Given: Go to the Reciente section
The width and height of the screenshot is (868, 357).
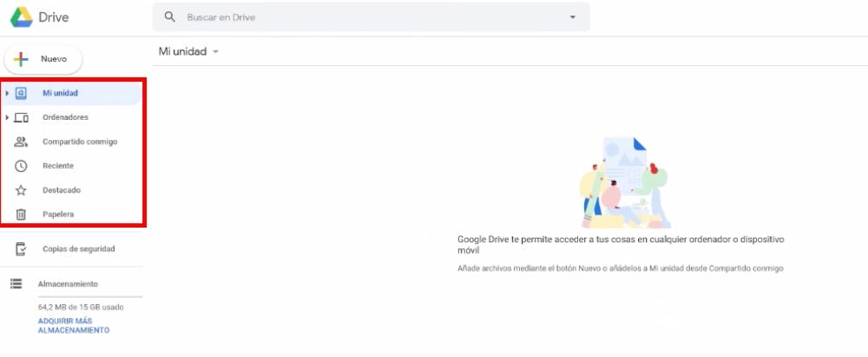Looking at the screenshot, I should click(58, 166).
